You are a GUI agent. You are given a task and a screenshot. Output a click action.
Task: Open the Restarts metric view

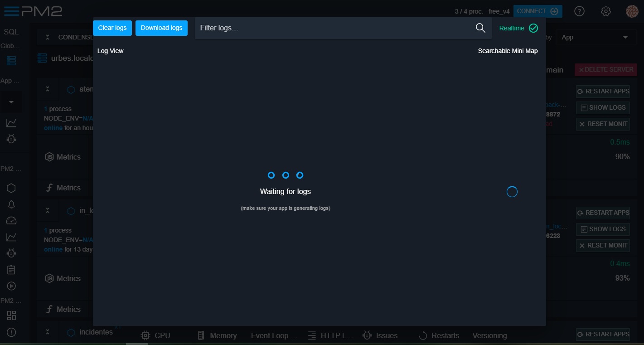[438, 335]
